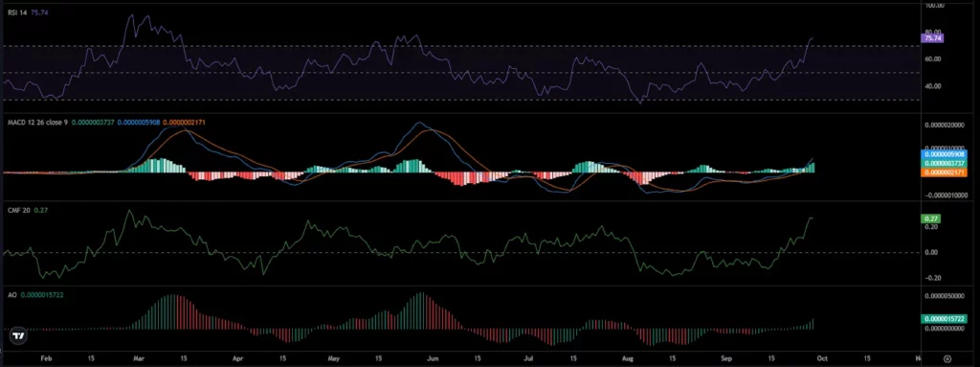This screenshot has width=980, height=367.
Task: Click the 0.20 CMF scale label
Action: click(x=932, y=227)
